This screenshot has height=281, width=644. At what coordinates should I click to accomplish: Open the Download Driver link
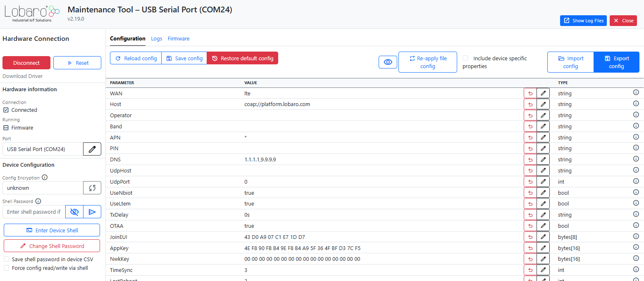pos(23,76)
